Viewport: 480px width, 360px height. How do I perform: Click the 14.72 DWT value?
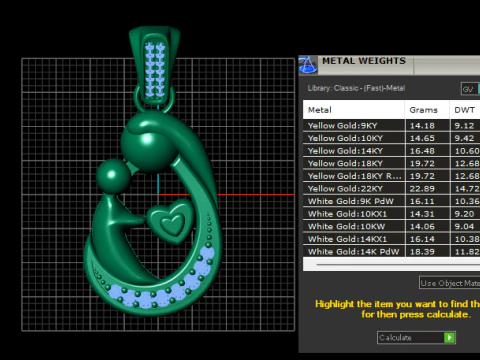467,189
